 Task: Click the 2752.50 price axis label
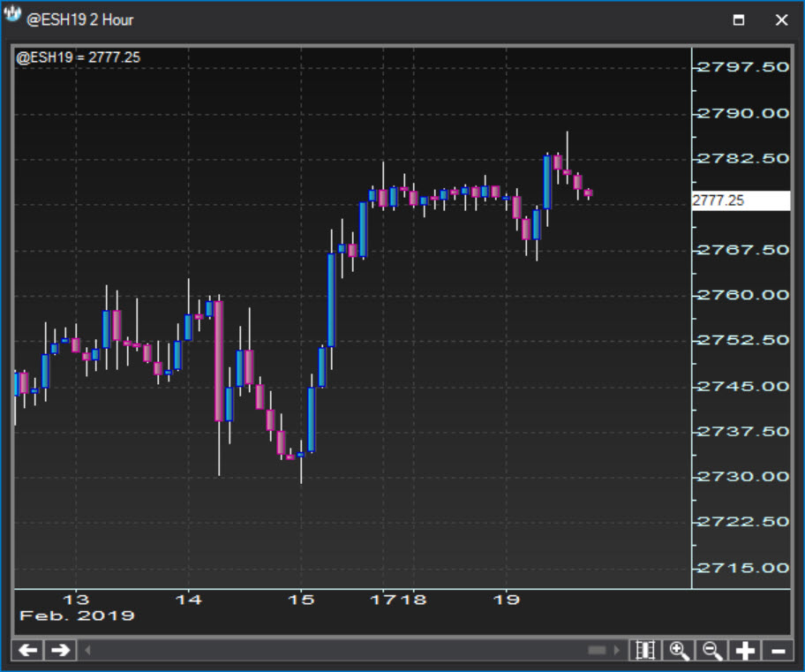pos(743,341)
